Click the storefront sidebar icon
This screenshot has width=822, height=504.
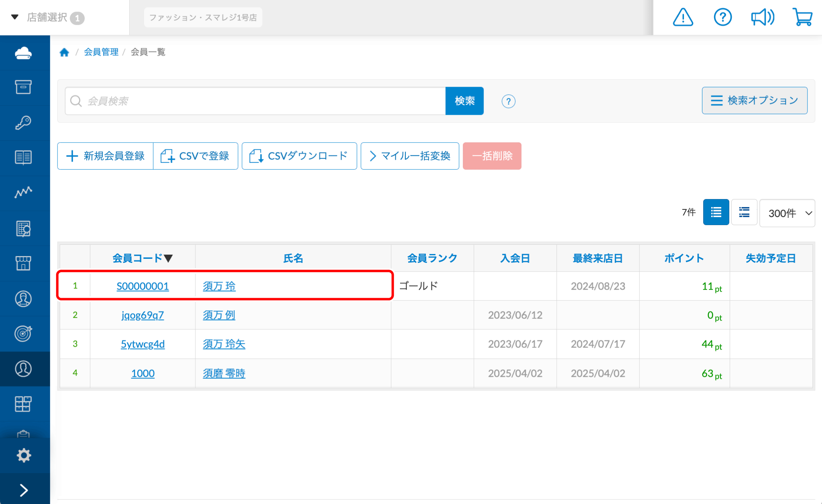click(23, 263)
